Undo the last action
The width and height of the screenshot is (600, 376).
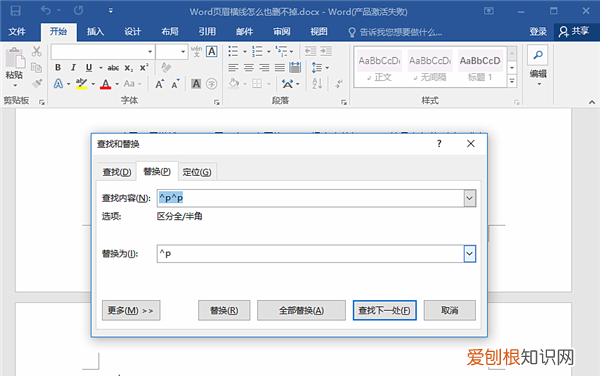pos(46,11)
